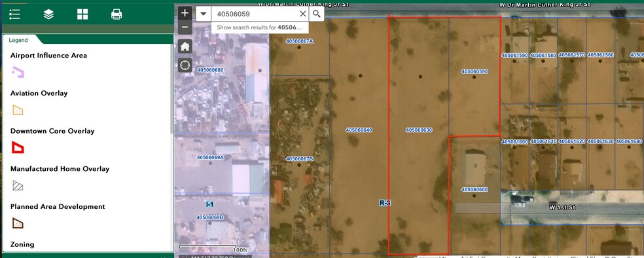Screen dimensions: 644x258
Task: Click parcel label 405060630
Action: click(x=419, y=130)
